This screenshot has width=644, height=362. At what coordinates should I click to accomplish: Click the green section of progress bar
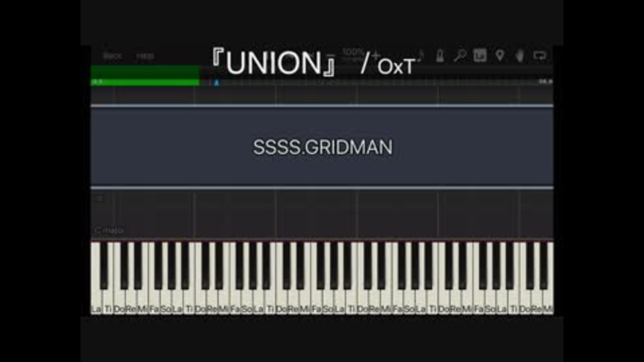point(146,76)
